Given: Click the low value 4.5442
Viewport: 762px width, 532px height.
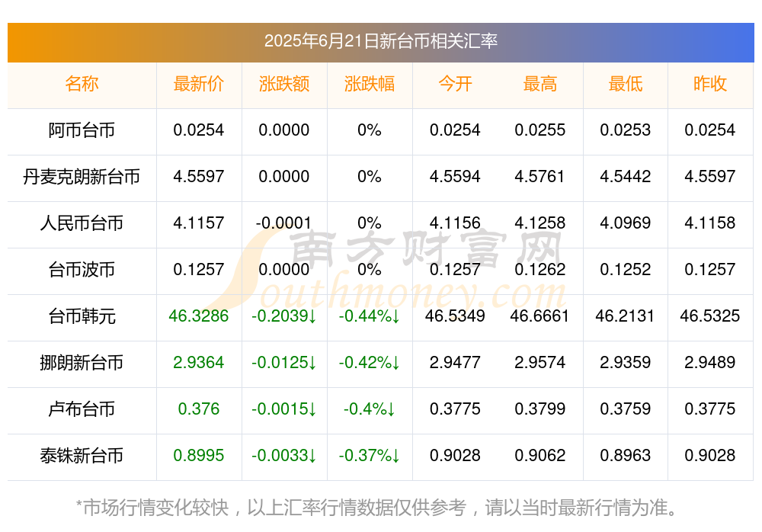Looking at the screenshot, I should 626,177.
